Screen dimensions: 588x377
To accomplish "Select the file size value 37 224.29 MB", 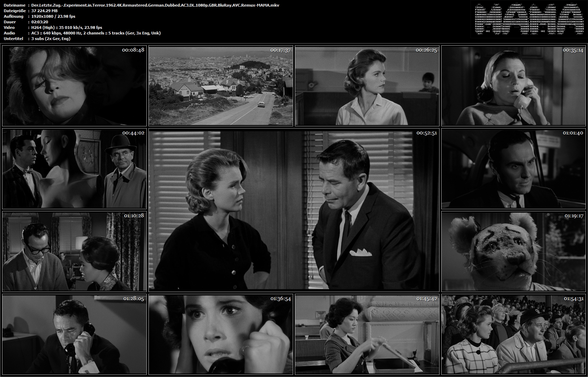I will point(44,11).
